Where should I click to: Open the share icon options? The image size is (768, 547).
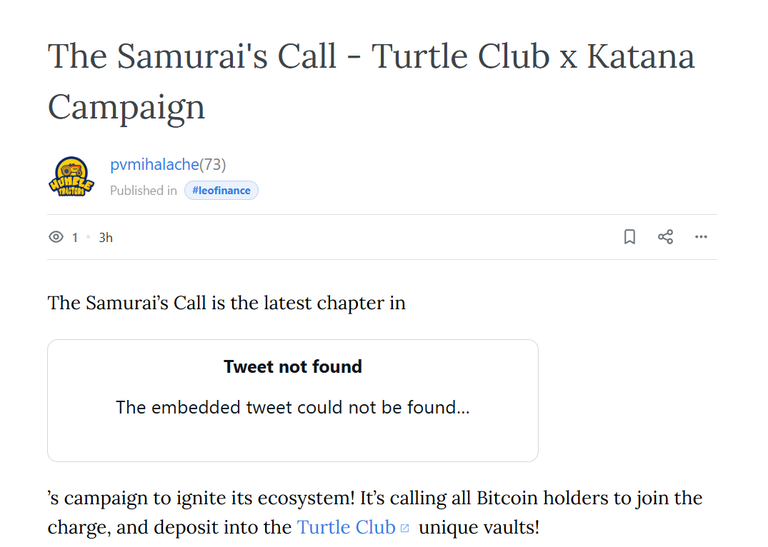(665, 237)
